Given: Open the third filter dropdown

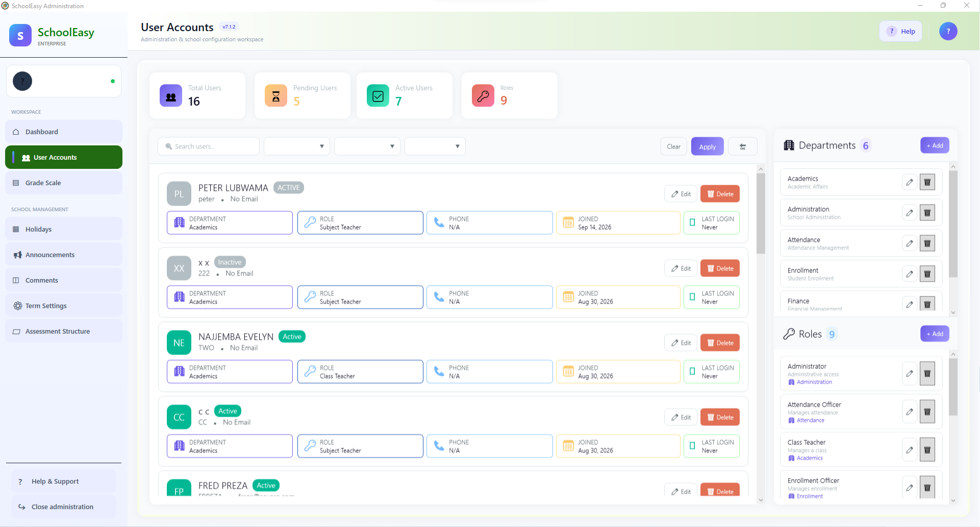Looking at the screenshot, I should [435, 146].
